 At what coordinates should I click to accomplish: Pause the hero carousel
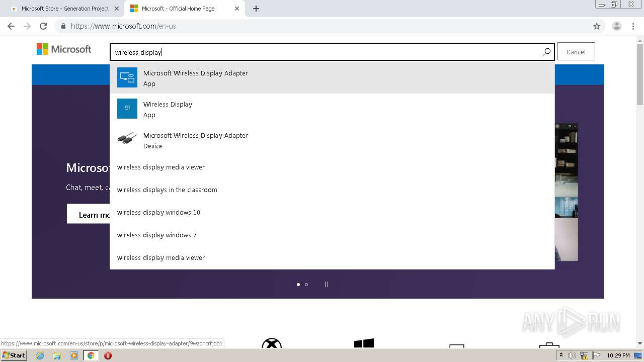pyautogui.click(x=327, y=284)
